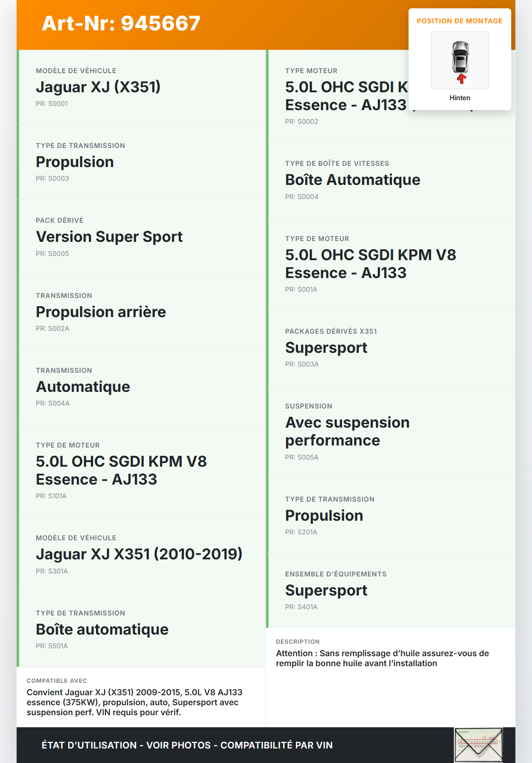The width and height of the screenshot is (532, 763).
Task: Click the oil filling Attention description text
Action: tap(382, 658)
